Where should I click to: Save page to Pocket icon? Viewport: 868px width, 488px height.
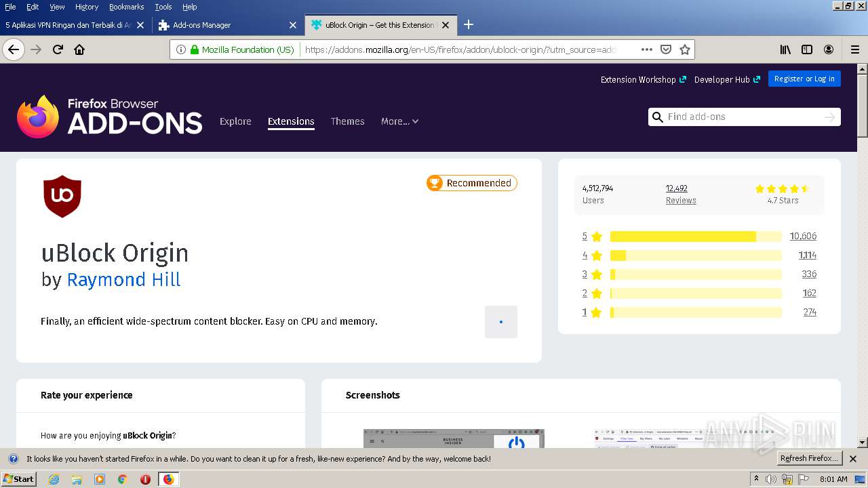666,49
